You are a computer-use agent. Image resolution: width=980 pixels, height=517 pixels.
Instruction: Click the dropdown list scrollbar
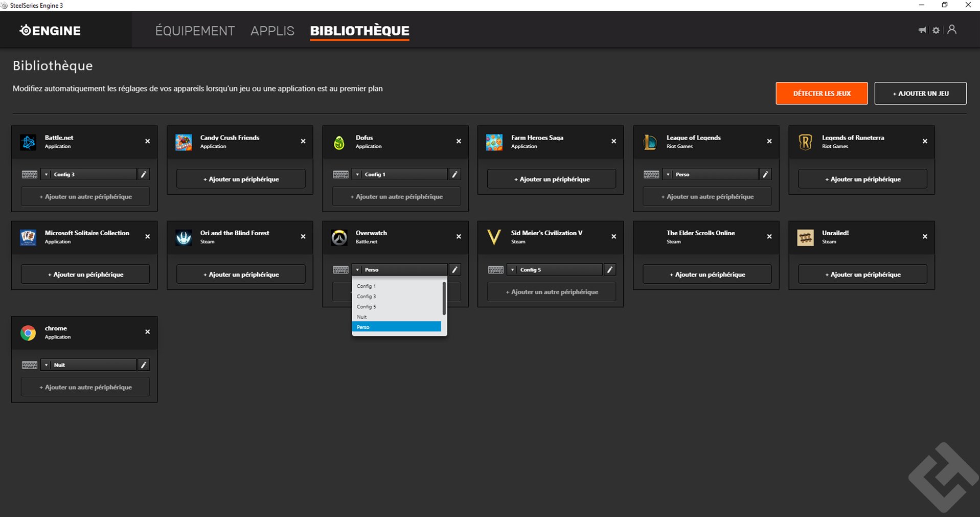tap(444, 298)
